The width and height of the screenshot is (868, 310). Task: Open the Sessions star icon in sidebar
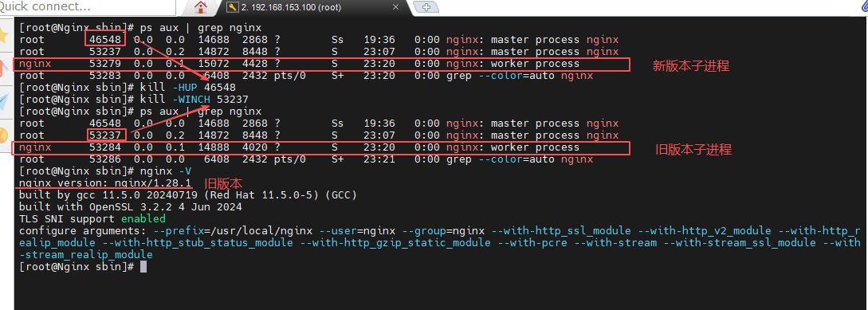(5, 34)
